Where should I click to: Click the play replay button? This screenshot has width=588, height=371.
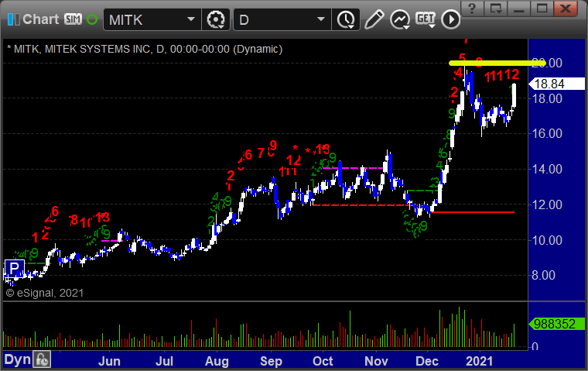[x=450, y=19]
